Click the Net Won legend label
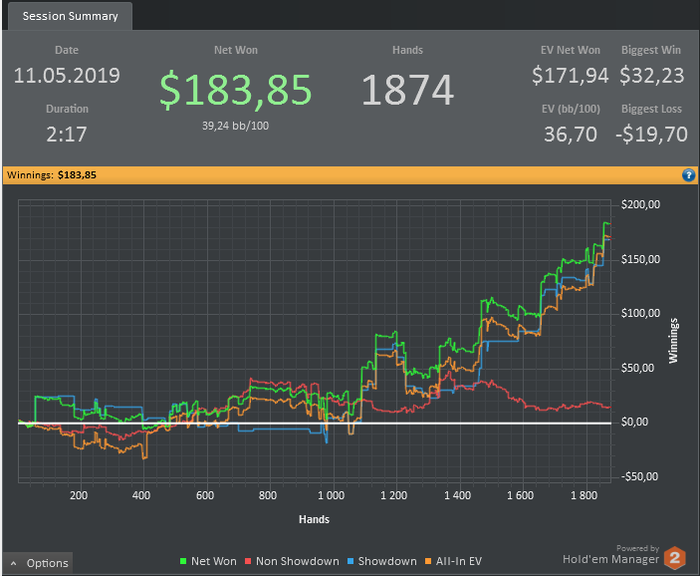700x576 pixels. pyautogui.click(x=213, y=561)
